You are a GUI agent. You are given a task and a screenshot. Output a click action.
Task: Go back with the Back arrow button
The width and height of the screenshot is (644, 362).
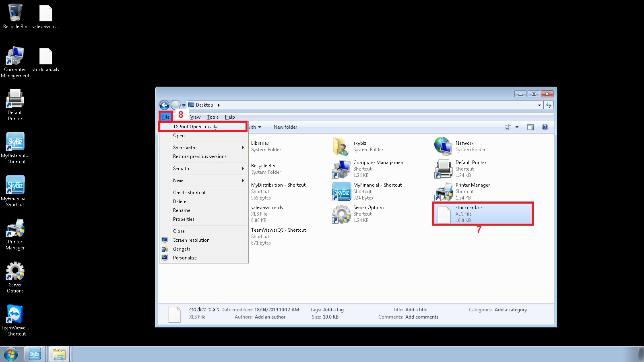pos(164,105)
